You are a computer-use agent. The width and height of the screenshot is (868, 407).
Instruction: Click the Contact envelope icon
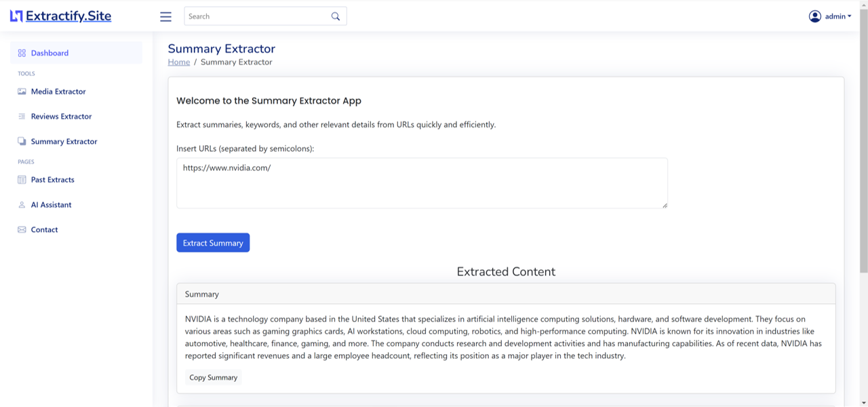[22, 230]
